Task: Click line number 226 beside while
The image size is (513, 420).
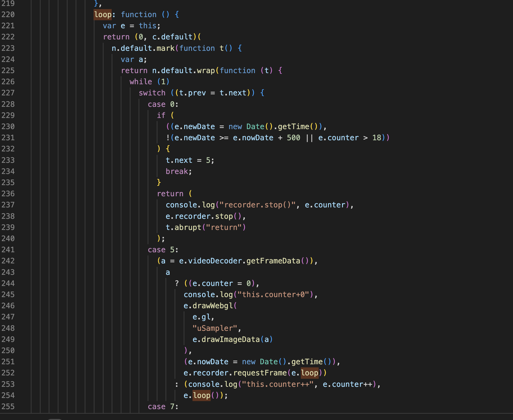Action: click(x=8, y=82)
